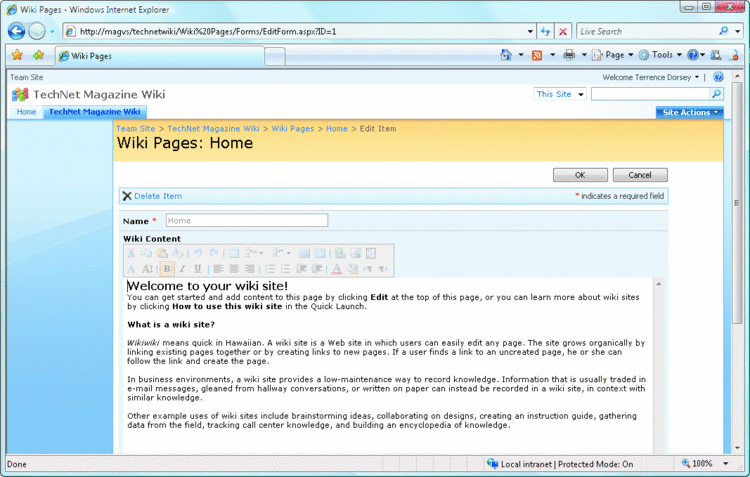Go to browser home page icon
The height and width of the screenshot is (477, 750).
pyautogui.click(x=506, y=55)
